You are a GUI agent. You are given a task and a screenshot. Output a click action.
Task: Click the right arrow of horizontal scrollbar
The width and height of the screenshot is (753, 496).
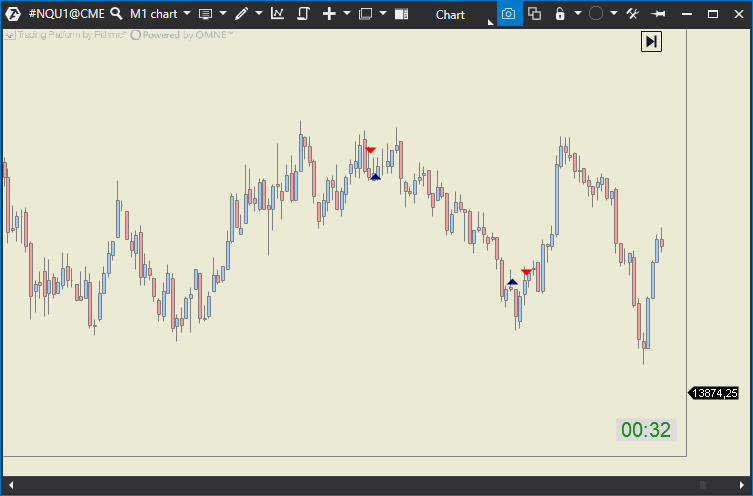pyautogui.click(x=741, y=485)
